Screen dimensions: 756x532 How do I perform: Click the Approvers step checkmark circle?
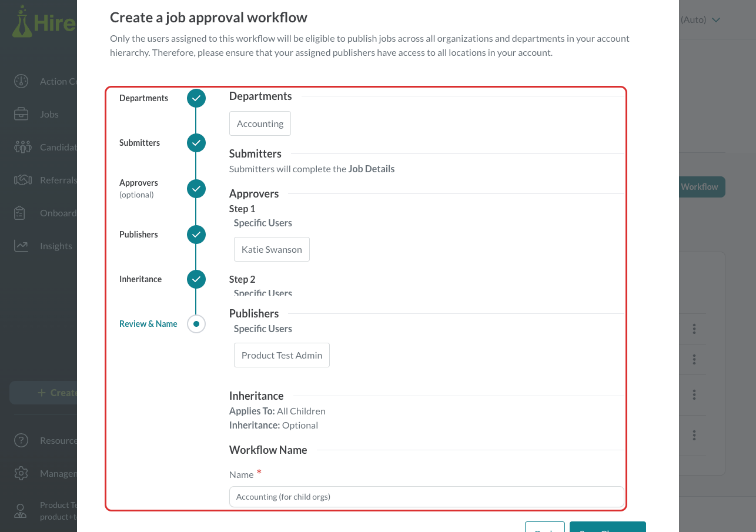(x=196, y=189)
